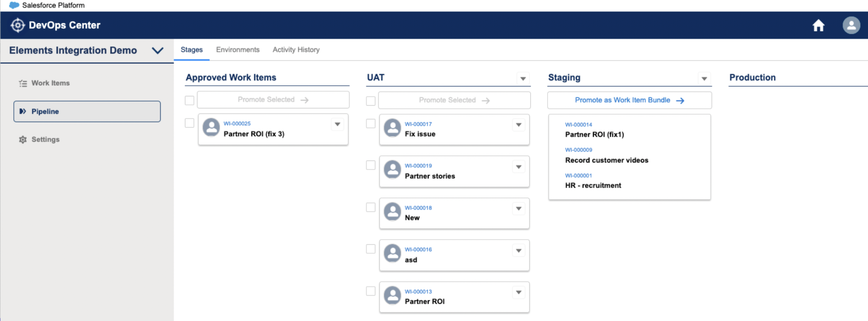Select Pipeline in the sidebar

pos(87,111)
